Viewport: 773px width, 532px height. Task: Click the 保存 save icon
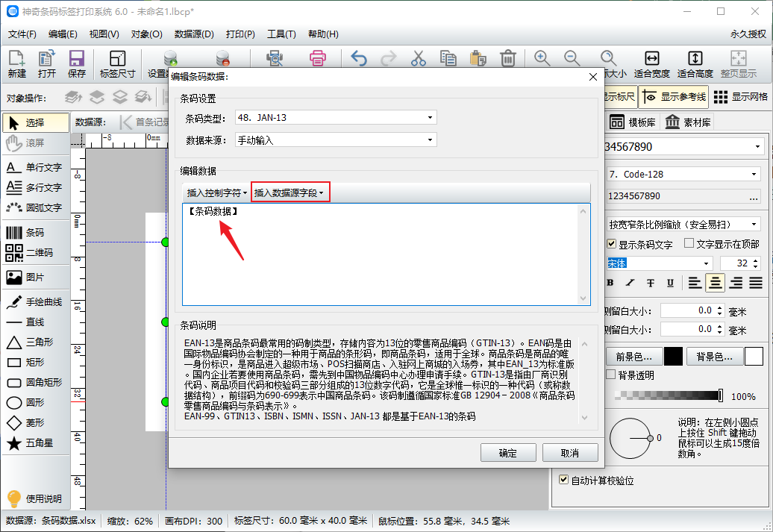76,63
